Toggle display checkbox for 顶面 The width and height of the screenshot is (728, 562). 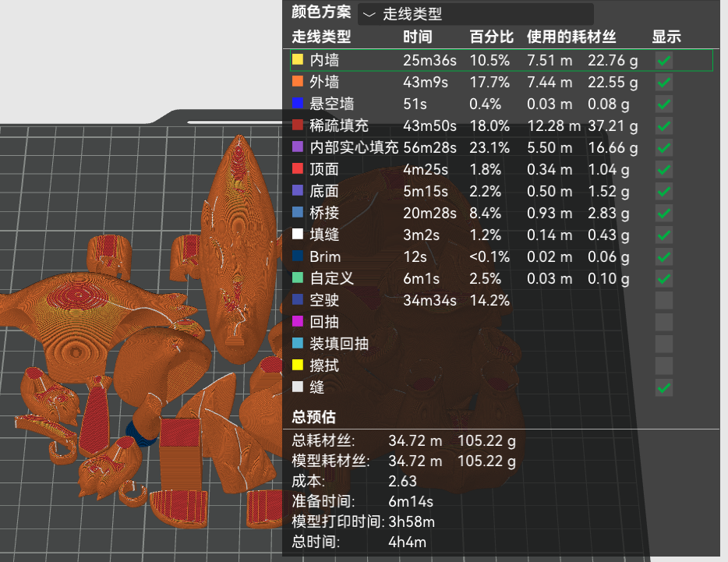[664, 169]
